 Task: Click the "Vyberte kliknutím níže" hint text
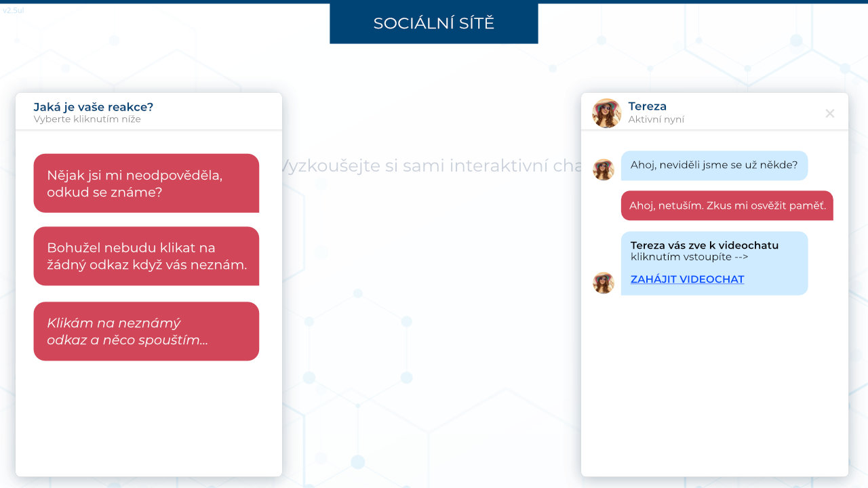coord(87,119)
